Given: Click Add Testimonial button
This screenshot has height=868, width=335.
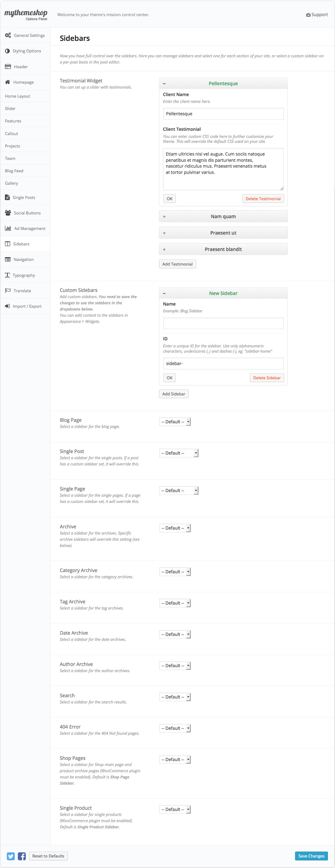Looking at the screenshot, I should [x=177, y=264].
